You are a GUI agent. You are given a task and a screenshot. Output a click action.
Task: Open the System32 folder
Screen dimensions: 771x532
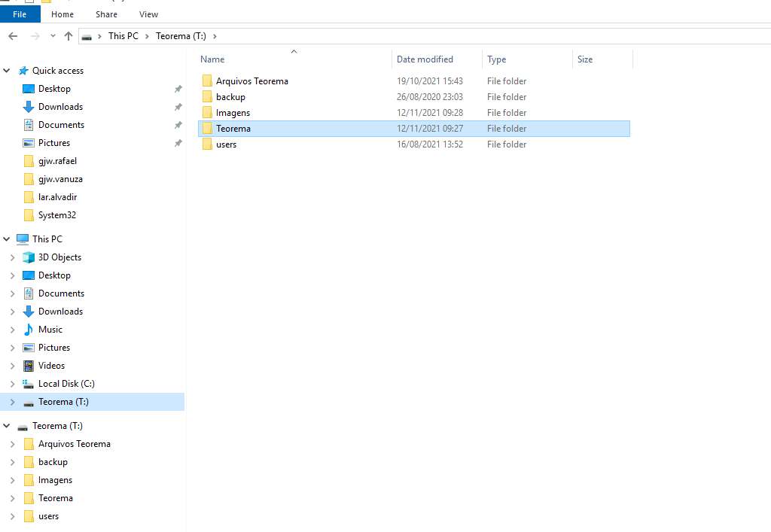click(x=57, y=215)
